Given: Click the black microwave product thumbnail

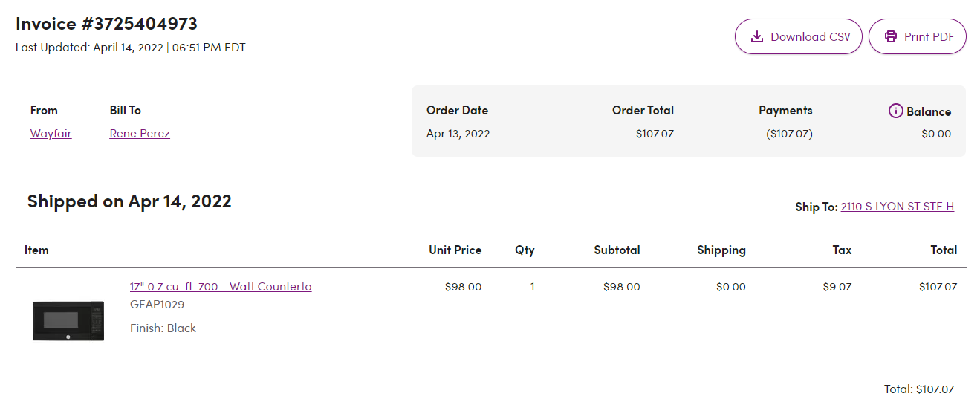Looking at the screenshot, I should coord(68,320).
